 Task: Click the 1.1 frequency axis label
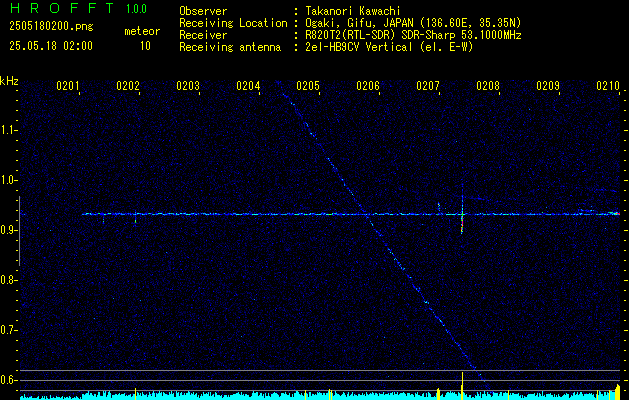point(7,130)
